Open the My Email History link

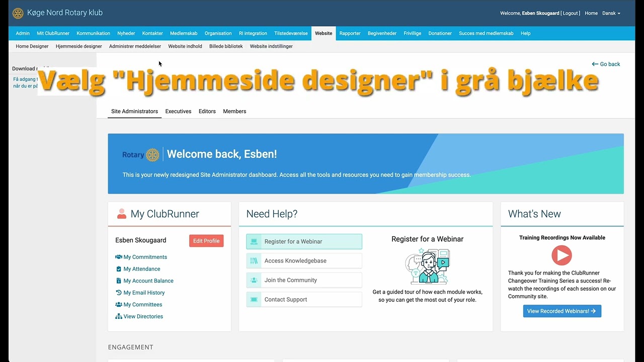click(x=144, y=293)
